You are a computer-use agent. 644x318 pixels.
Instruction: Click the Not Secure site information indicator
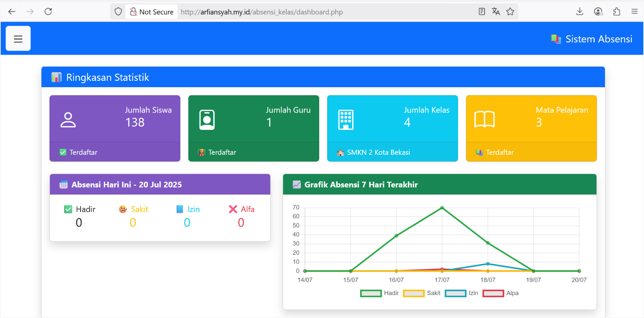(x=152, y=12)
